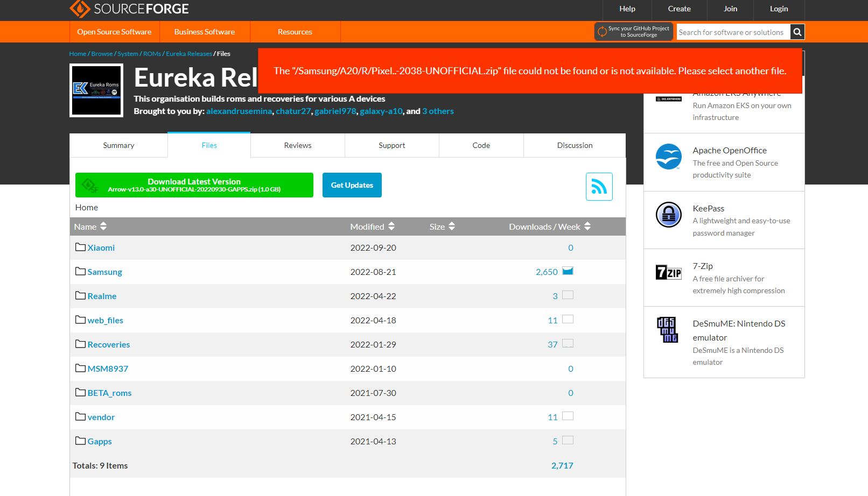Viewport: 868px width, 496px height.
Task: Open the Recoveries folder link
Action: tap(109, 345)
